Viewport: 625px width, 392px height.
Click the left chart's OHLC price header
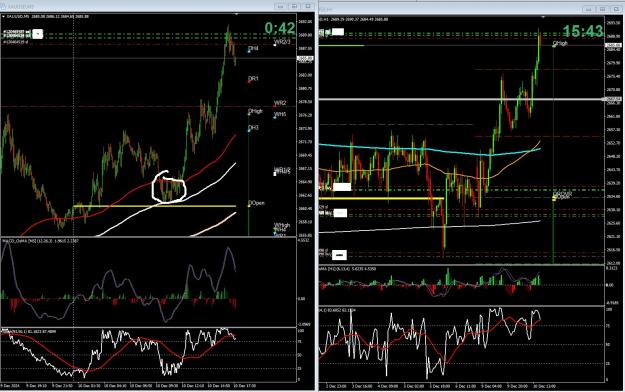click(x=47, y=17)
